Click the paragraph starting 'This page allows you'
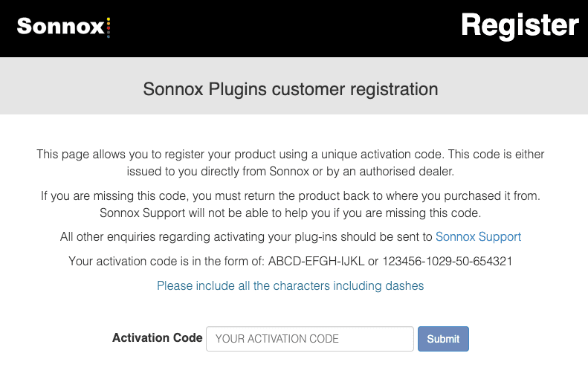The width and height of the screenshot is (588, 382). click(x=290, y=163)
